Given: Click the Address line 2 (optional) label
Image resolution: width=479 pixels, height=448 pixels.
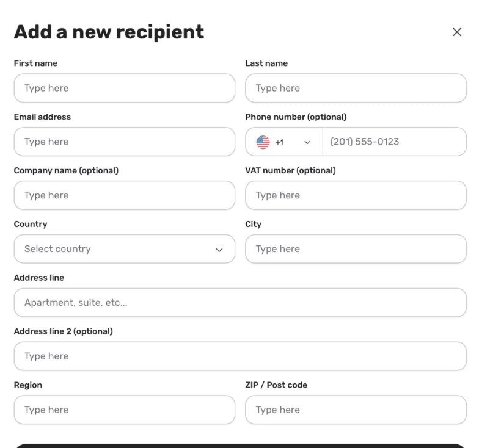Looking at the screenshot, I should click(64, 331).
